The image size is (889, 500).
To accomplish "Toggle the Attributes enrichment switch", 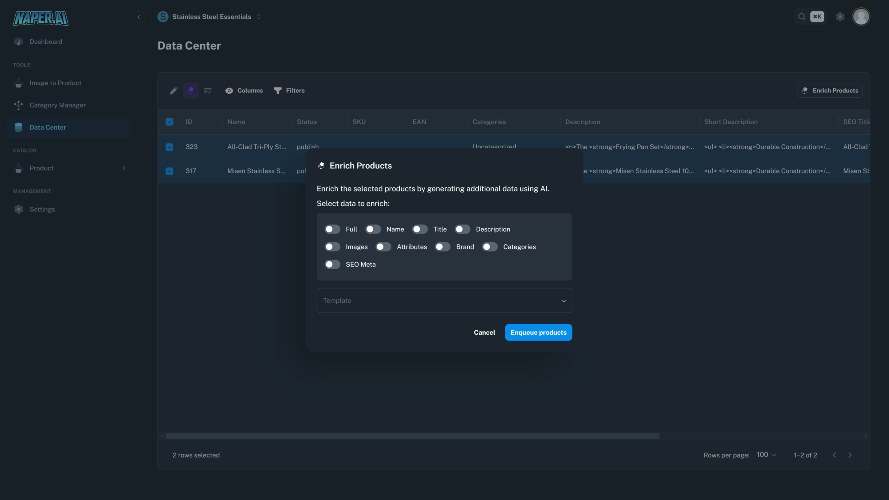I will click(x=384, y=247).
